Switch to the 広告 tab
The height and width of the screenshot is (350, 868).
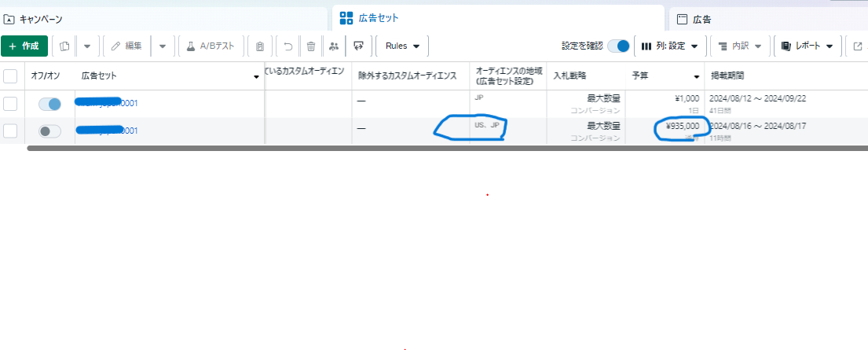coord(768,20)
